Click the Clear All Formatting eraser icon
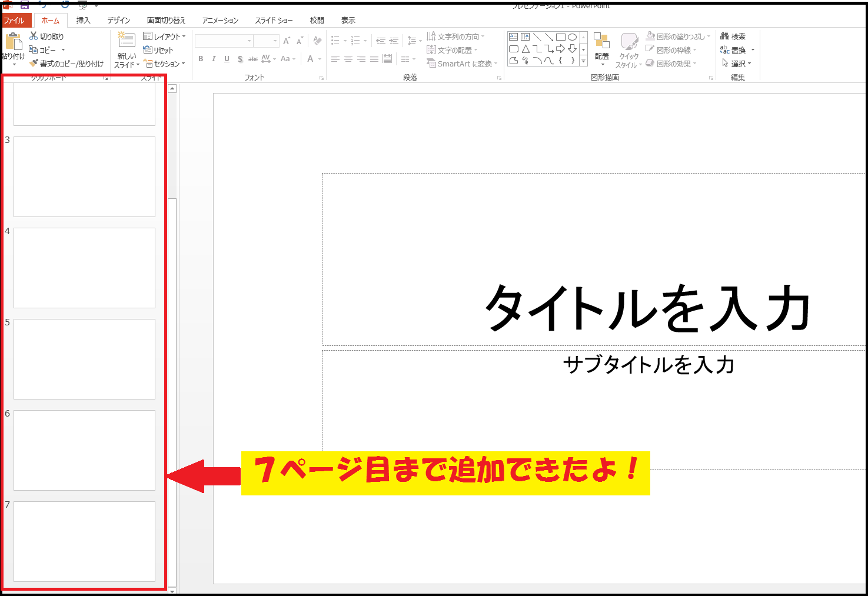The image size is (868, 596). pos(318,41)
